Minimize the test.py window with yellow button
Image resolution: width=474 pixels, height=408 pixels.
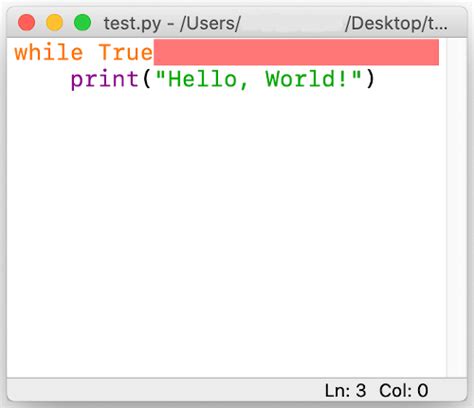coord(54,23)
